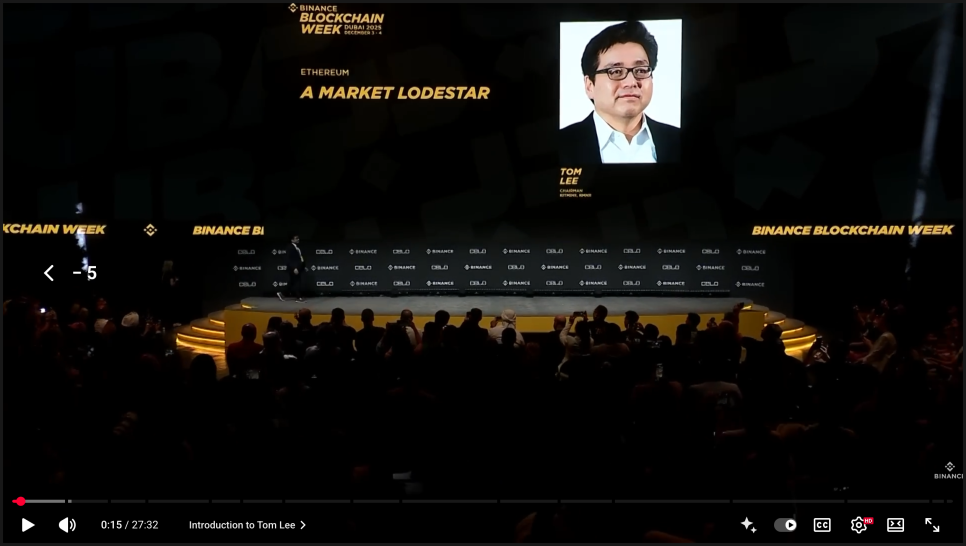This screenshot has width=966, height=546.
Task: Mute the video volume
Action: [67, 525]
